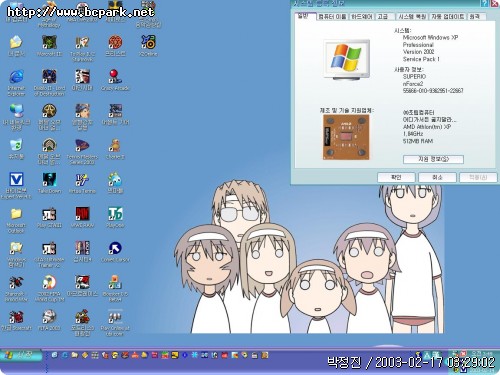Image resolution: width=500 pixels, height=375 pixels.
Task: Launch the Starcraft Brood War shortcut
Action: 16,283
